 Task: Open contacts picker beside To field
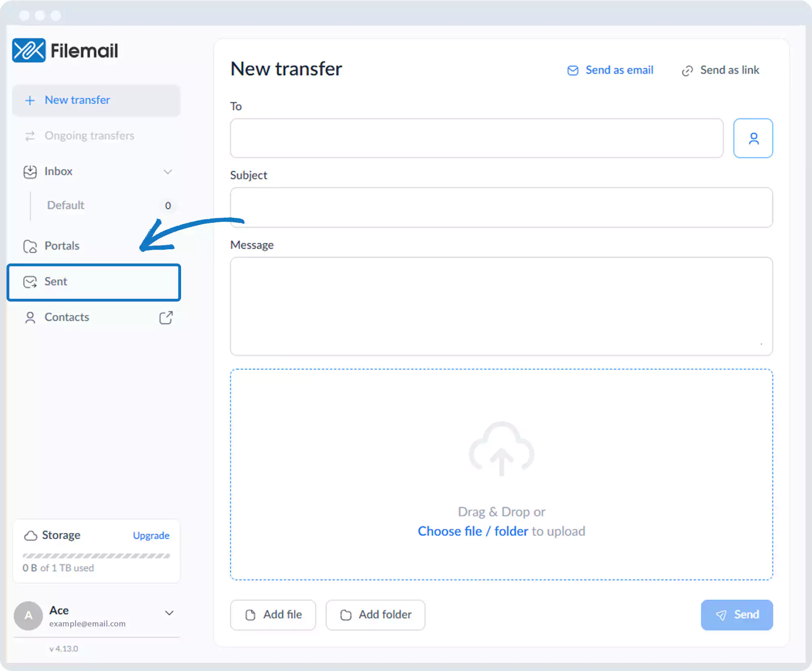coord(753,138)
